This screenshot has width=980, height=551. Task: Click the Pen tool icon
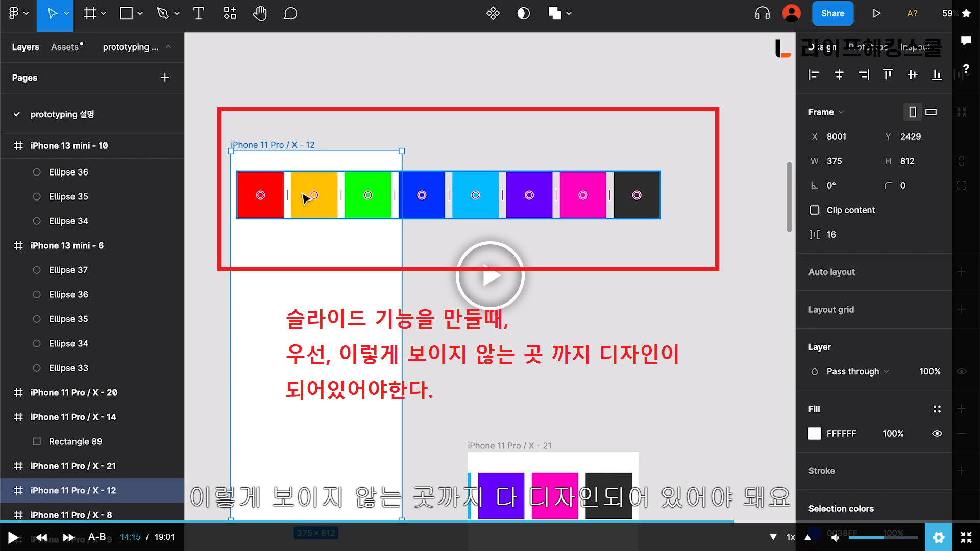coord(163,14)
